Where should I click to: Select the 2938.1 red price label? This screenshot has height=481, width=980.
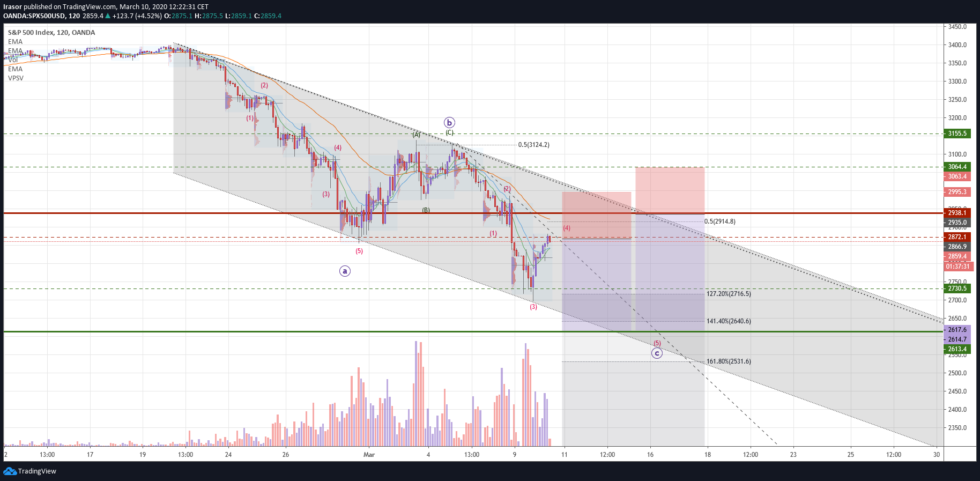point(957,213)
